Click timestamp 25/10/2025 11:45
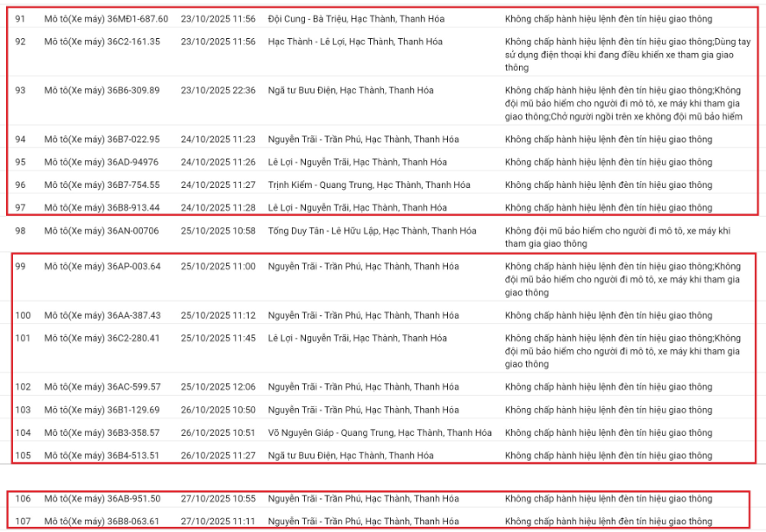766x532 pixels. [218, 338]
